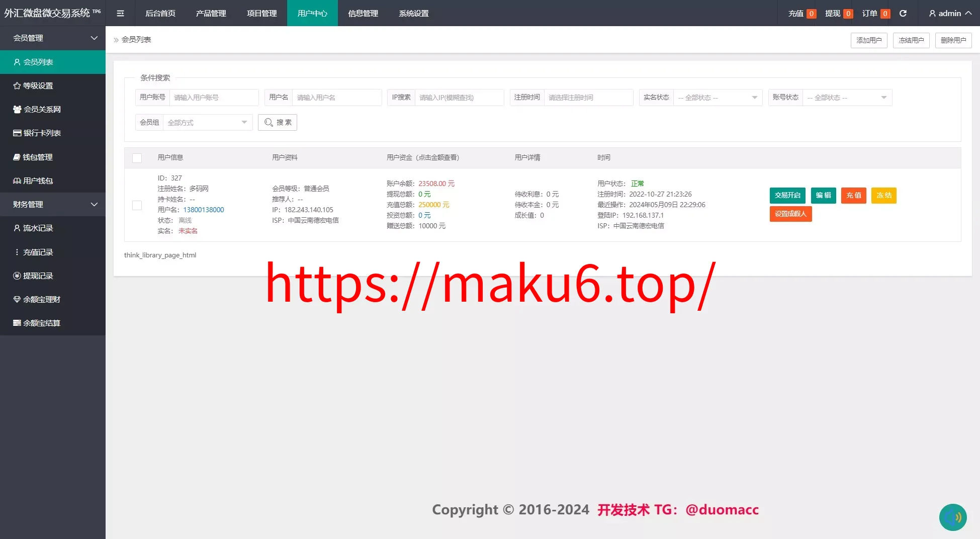Focus the 用户名 input field

[x=337, y=98]
